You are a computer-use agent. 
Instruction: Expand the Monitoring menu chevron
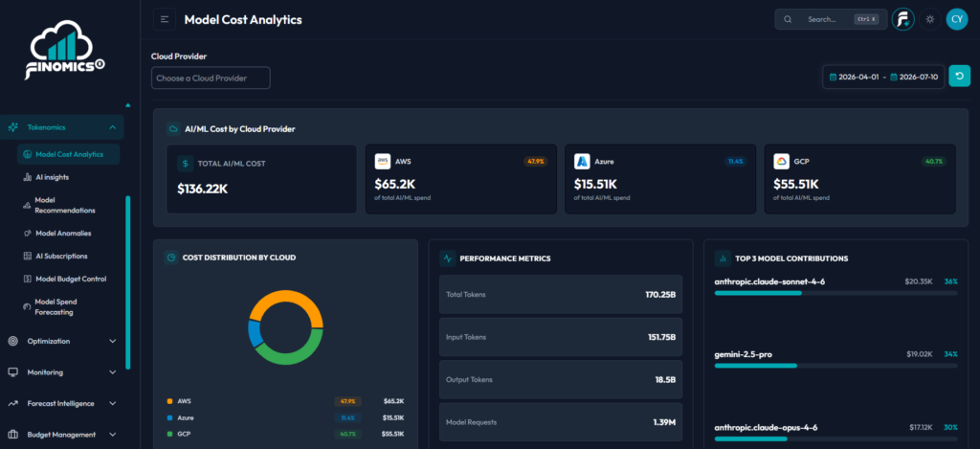click(113, 372)
